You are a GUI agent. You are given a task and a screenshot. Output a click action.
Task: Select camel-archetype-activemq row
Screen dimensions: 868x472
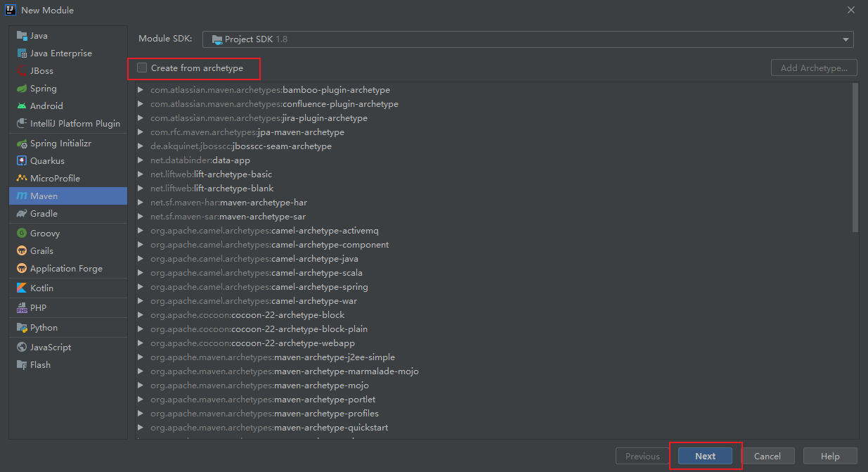point(493,231)
